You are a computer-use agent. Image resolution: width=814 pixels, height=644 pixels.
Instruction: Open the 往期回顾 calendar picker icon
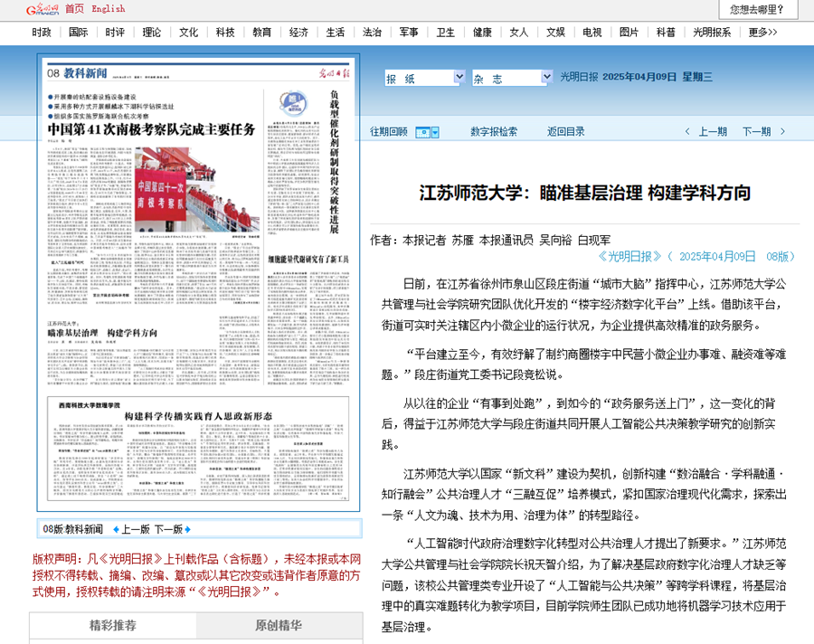[426, 132]
